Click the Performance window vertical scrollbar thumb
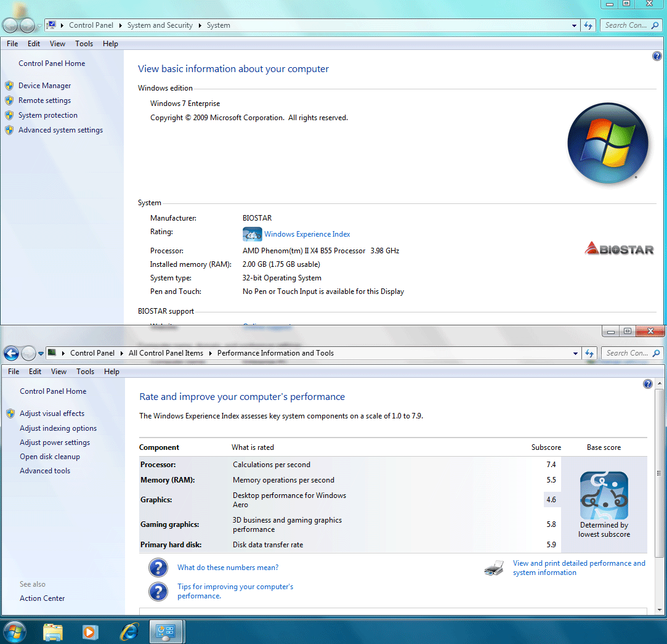Screen dimensions: 667x644 point(660,473)
